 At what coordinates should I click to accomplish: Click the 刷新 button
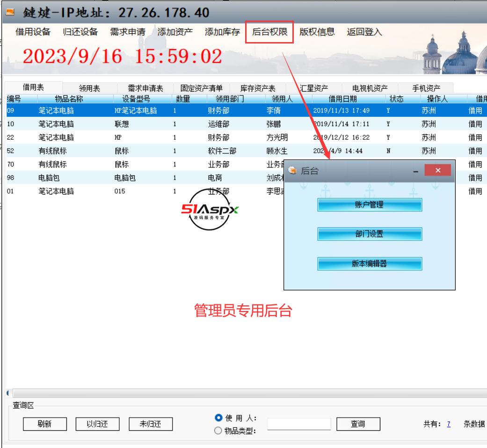click(x=45, y=424)
